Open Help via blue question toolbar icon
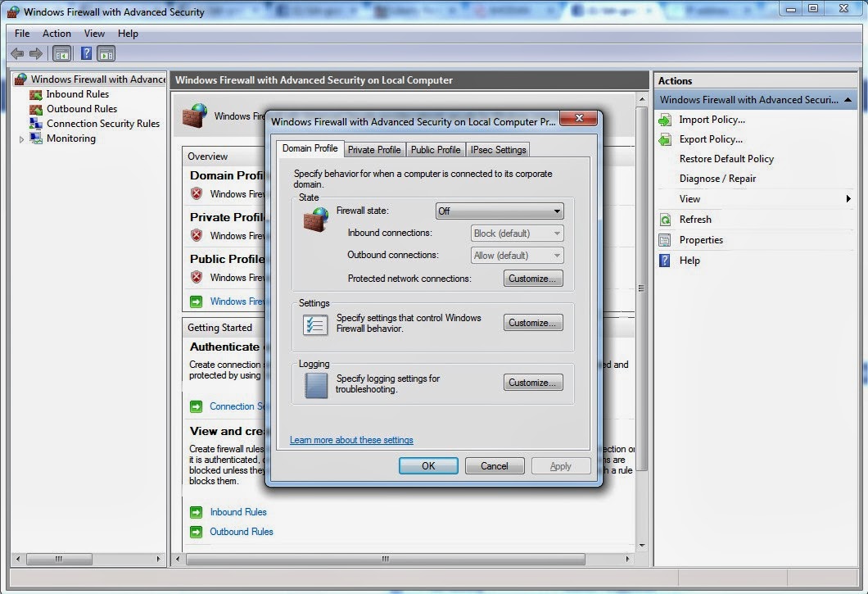 [x=86, y=53]
